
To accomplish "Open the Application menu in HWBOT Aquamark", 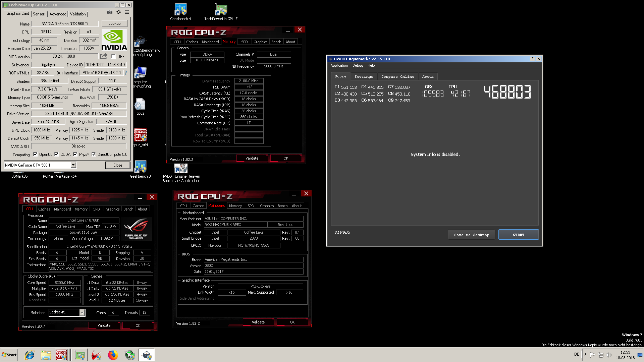I will point(339,65).
